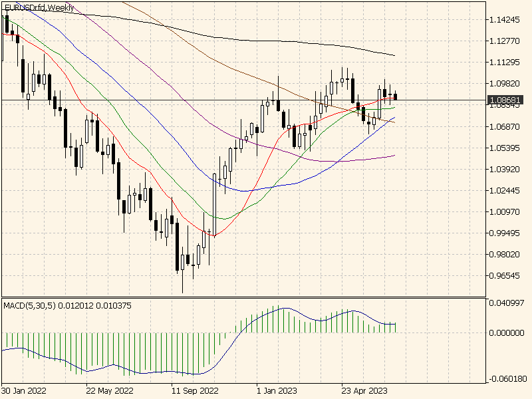Screen dimensions: 532x399
Task: Click the 1.12770 price axis label
Action: point(505,41)
